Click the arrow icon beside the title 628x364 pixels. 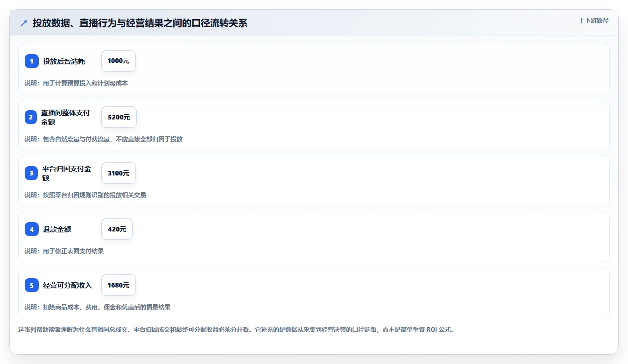tap(24, 23)
